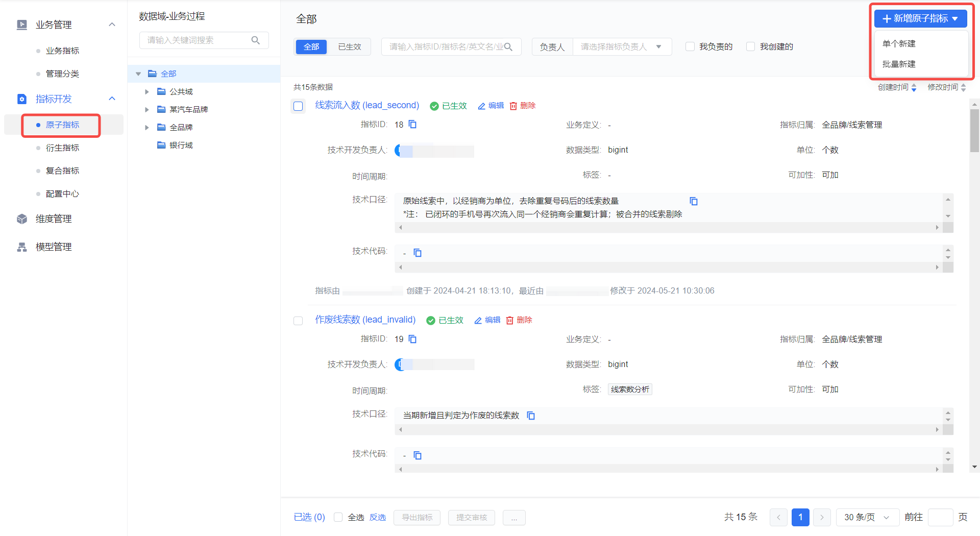Copy indicator ID 18
This screenshot has height=536, width=980.
tap(413, 125)
